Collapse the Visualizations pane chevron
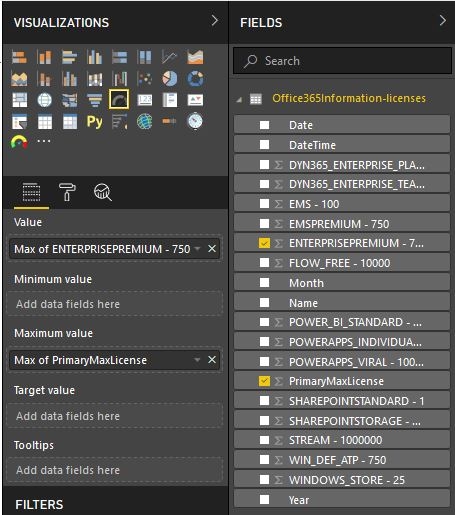 tap(215, 21)
